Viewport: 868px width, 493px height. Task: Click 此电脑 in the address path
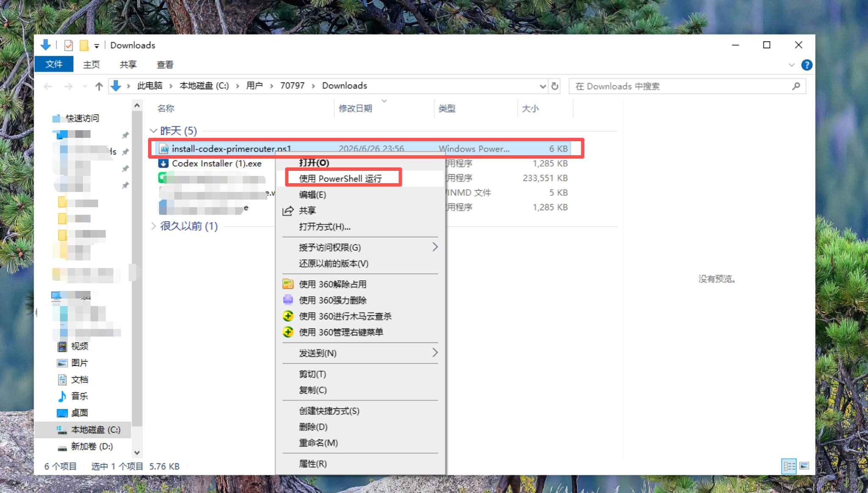(150, 86)
